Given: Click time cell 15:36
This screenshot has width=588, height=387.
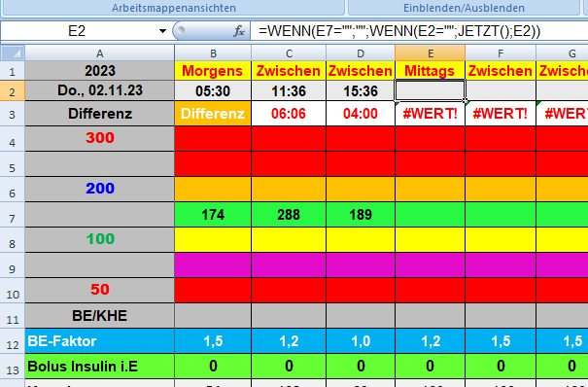Looking at the screenshot, I should click(x=361, y=90).
